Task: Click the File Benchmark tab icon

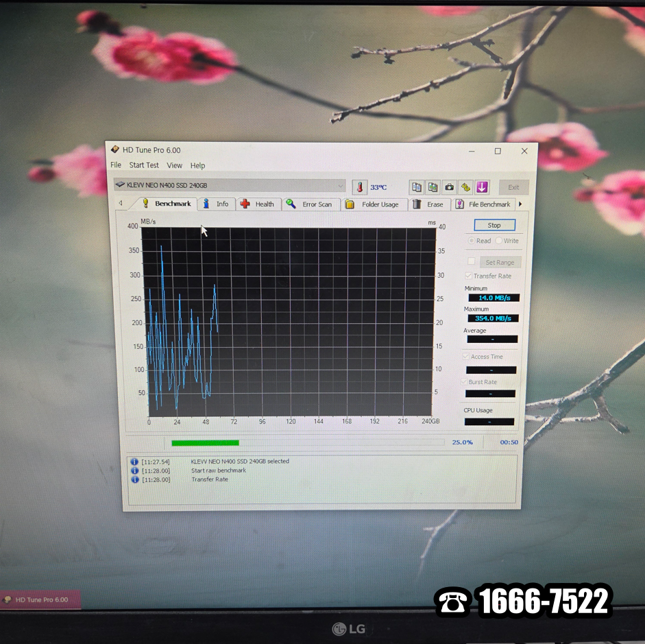Action: (459, 204)
